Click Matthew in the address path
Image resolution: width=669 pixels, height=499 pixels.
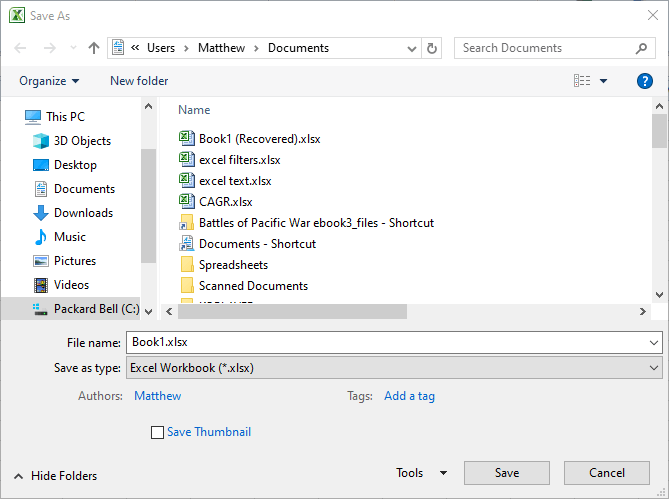coord(221,48)
